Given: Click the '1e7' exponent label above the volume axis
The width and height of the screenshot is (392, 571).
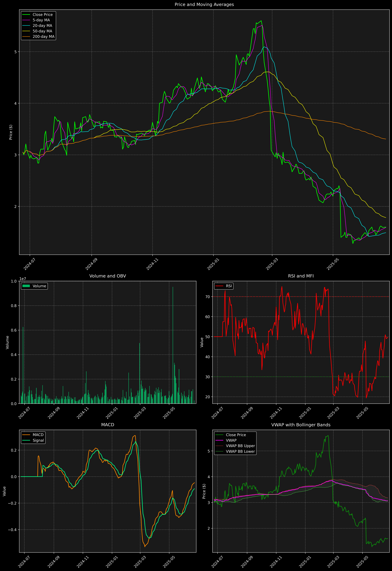Looking at the screenshot, I should tap(23, 279).
